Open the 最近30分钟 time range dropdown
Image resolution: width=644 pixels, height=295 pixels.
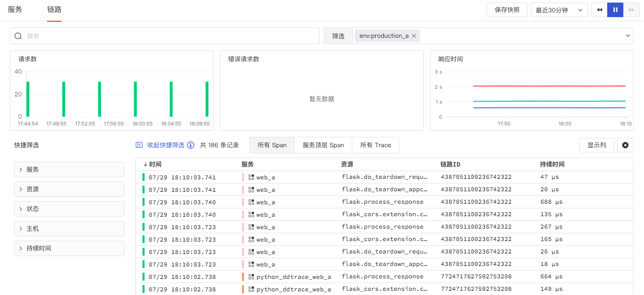[560, 10]
